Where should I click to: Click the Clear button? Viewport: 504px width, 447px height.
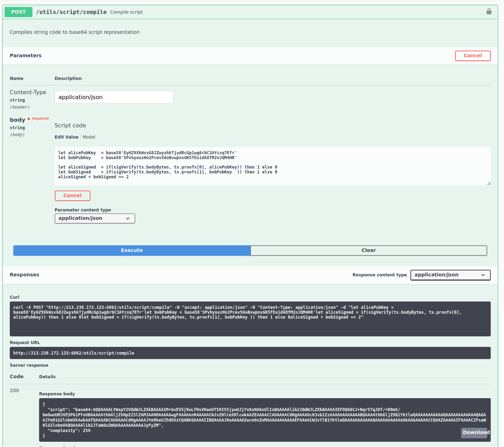point(369,251)
